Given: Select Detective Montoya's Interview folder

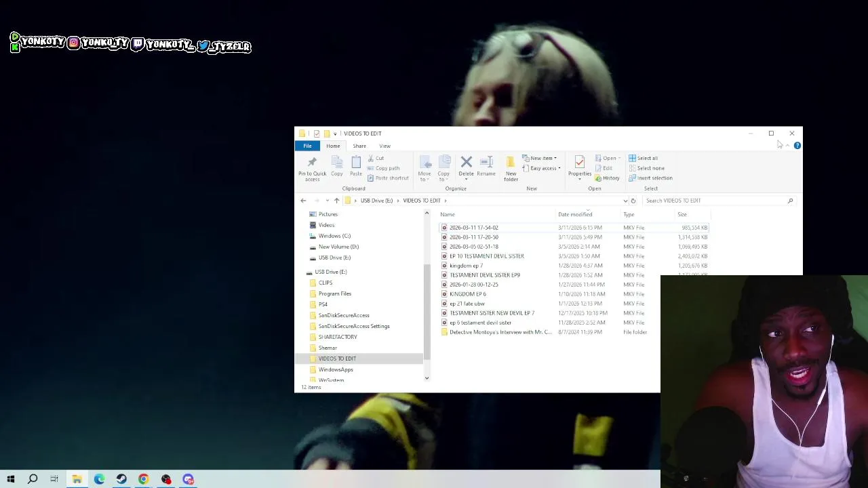Looking at the screenshot, I should [x=500, y=332].
